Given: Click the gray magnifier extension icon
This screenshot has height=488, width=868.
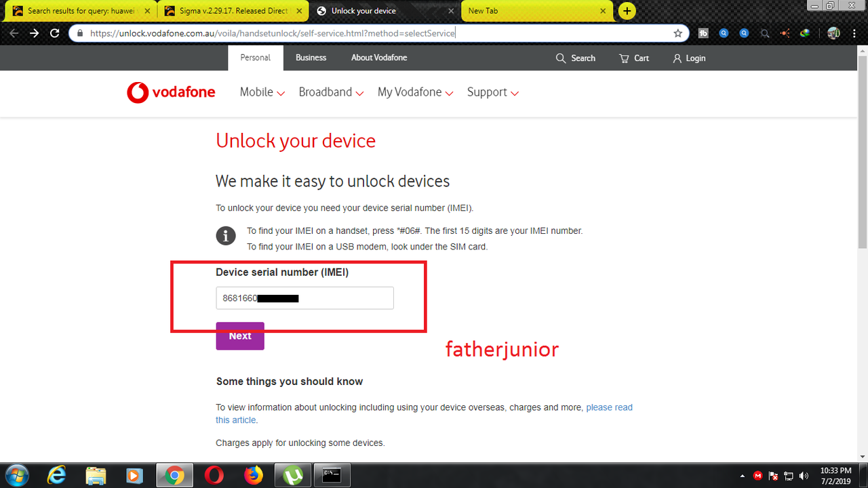Looking at the screenshot, I should (x=765, y=33).
